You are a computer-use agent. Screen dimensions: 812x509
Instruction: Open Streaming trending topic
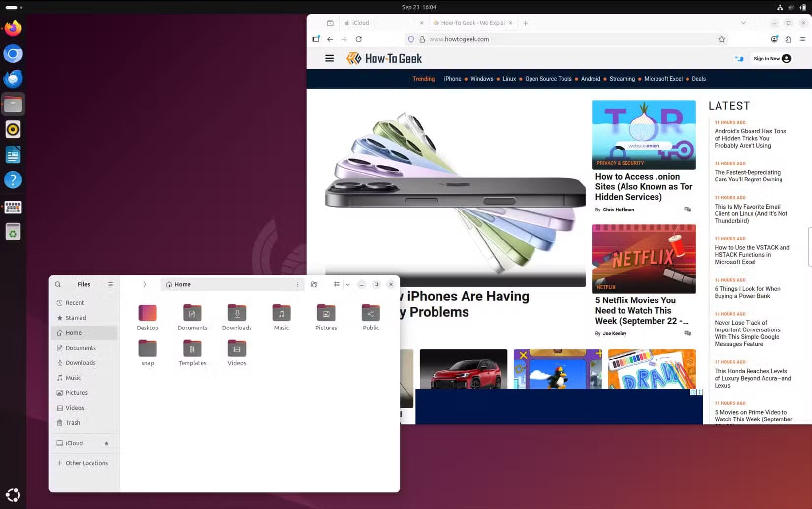coord(622,79)
